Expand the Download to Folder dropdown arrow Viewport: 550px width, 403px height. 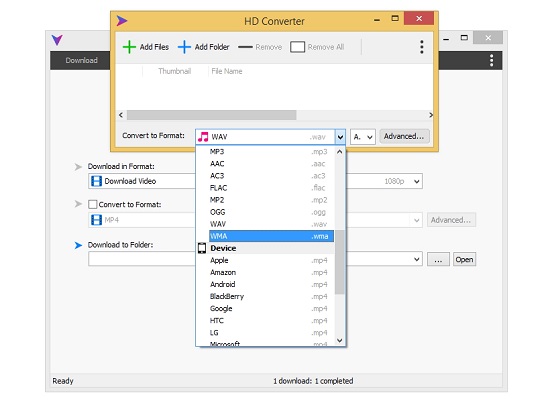(x=416, y=260)
